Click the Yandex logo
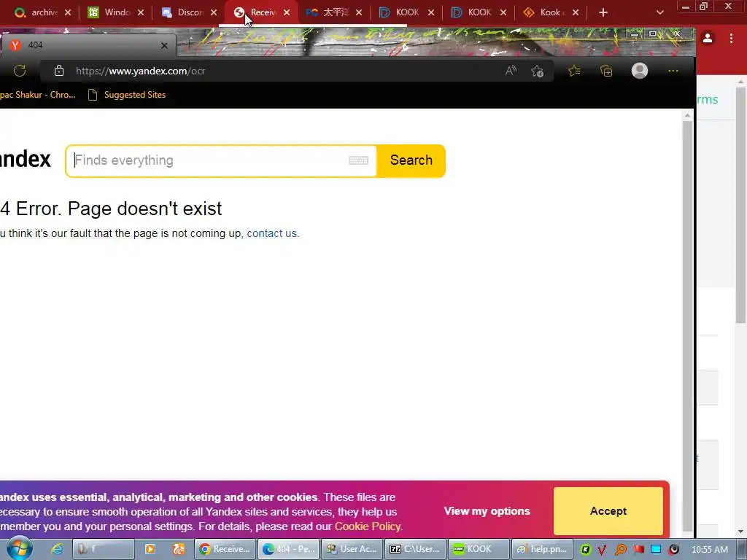 pyautogui.click(x=26, y=160)
